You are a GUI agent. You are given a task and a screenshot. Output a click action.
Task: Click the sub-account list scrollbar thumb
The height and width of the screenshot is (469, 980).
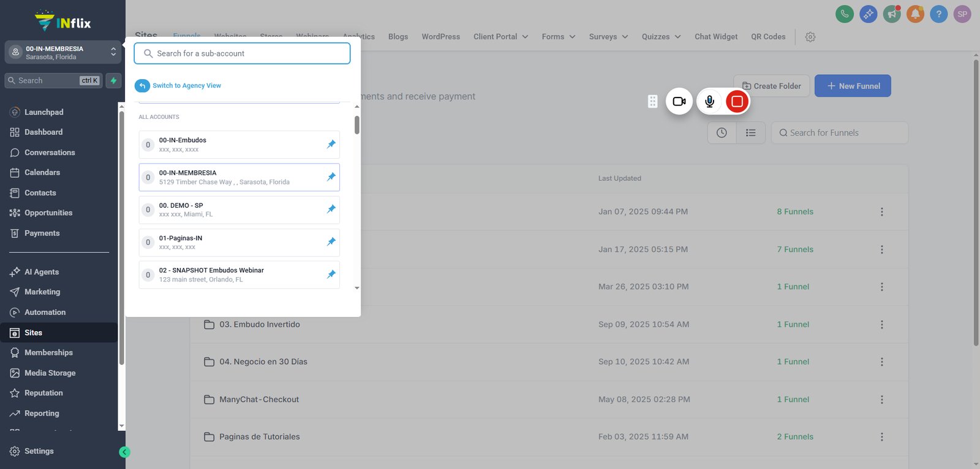tap(357, 124)
